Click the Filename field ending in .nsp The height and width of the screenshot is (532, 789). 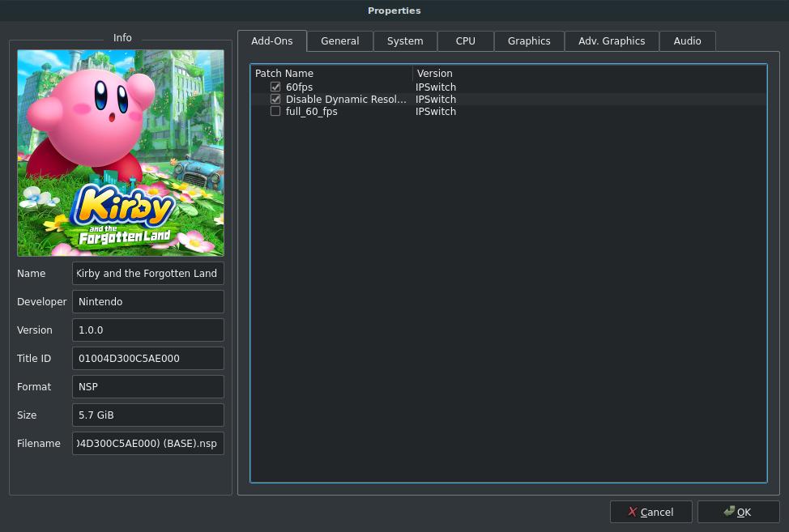pos(148,444)
